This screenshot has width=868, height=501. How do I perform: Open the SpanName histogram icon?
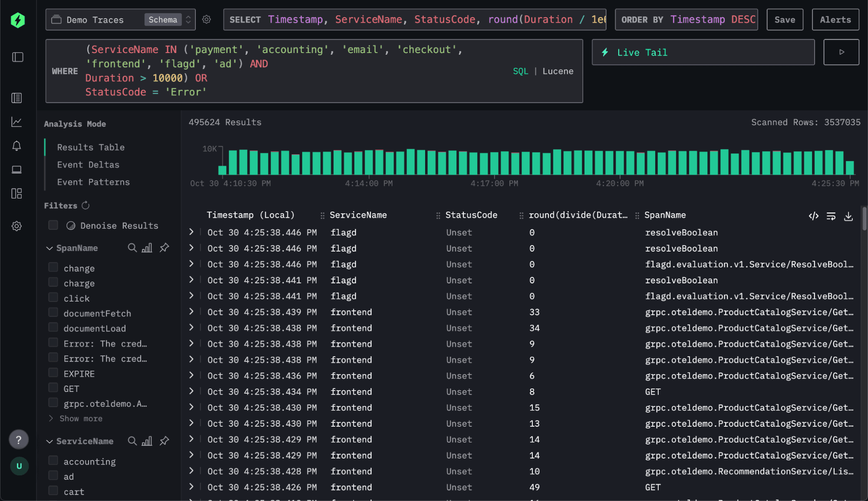coord(147,248)
